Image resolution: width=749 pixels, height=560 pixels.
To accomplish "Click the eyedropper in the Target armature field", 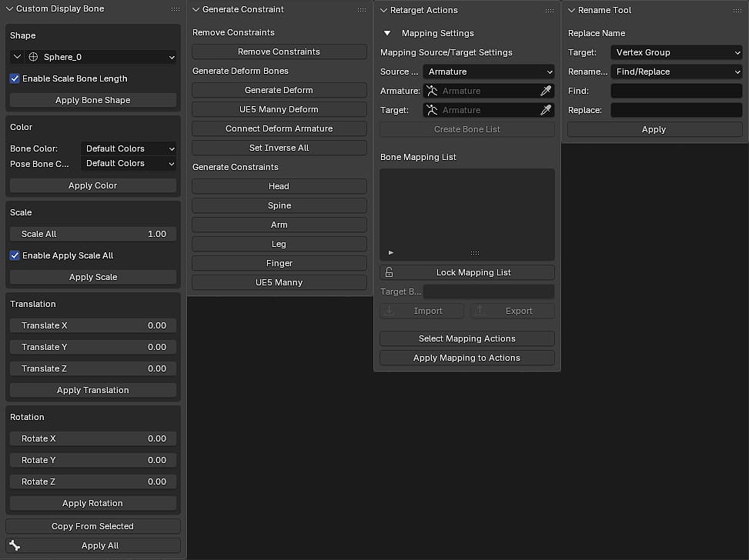I will 546,110.
